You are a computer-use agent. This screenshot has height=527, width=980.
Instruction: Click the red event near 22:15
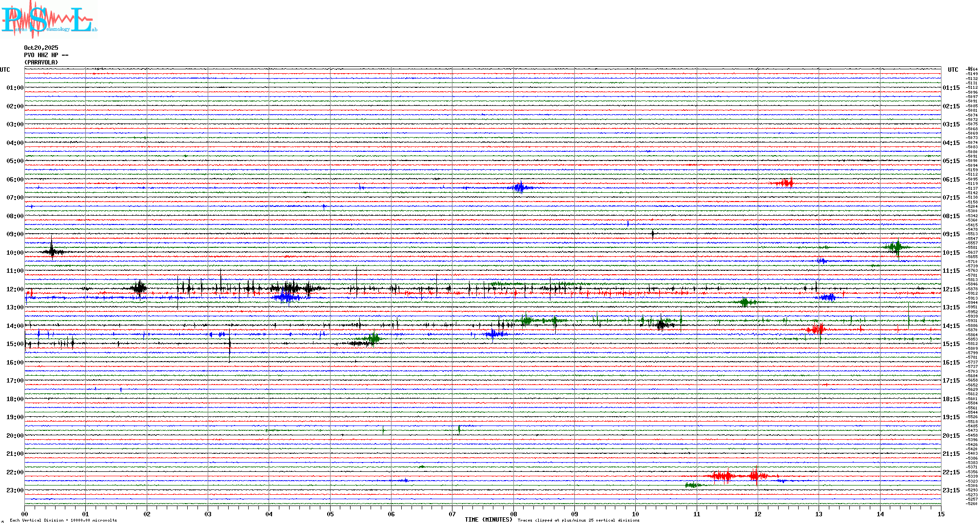726,476
